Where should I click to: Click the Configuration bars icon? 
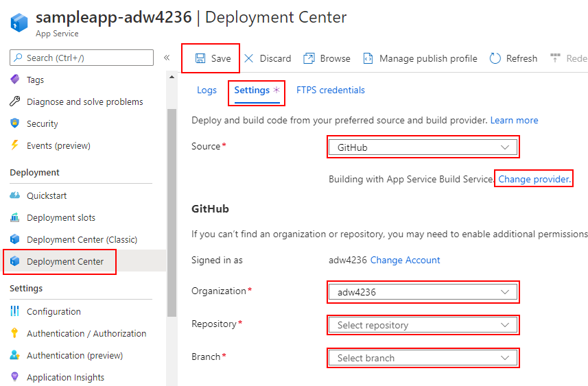[x=14, y=311]
